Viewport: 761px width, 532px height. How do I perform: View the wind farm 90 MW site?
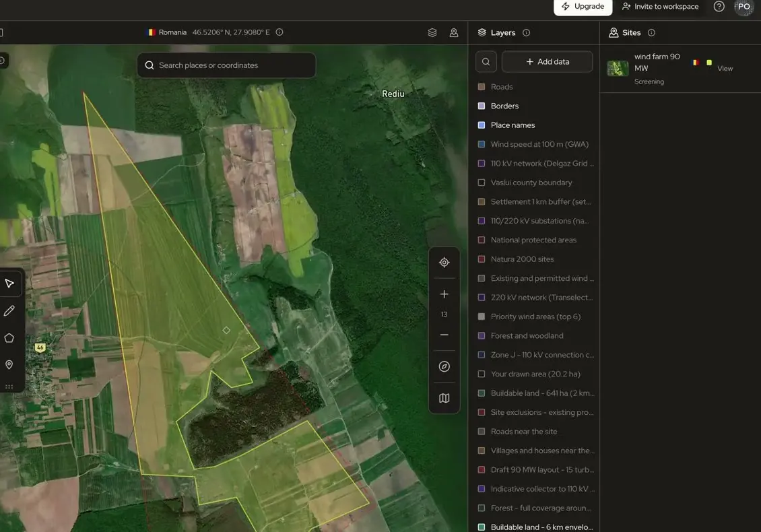coord(725,69)
